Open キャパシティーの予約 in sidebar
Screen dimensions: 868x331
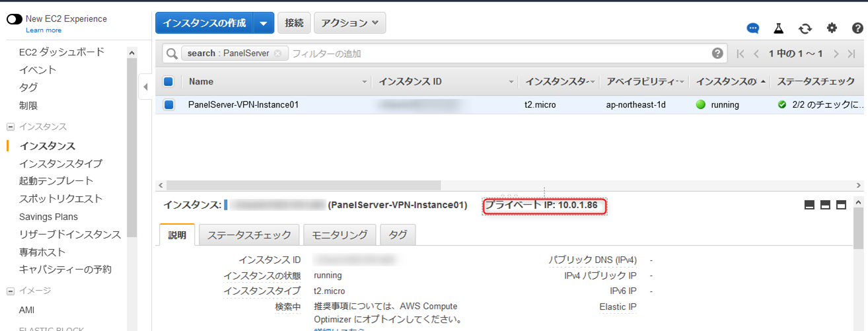(65, 270)
